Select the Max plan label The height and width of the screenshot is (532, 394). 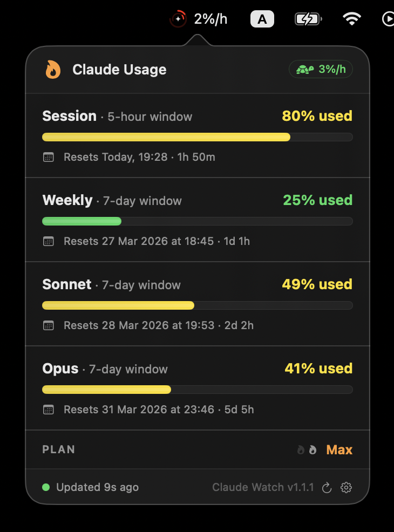339,449
